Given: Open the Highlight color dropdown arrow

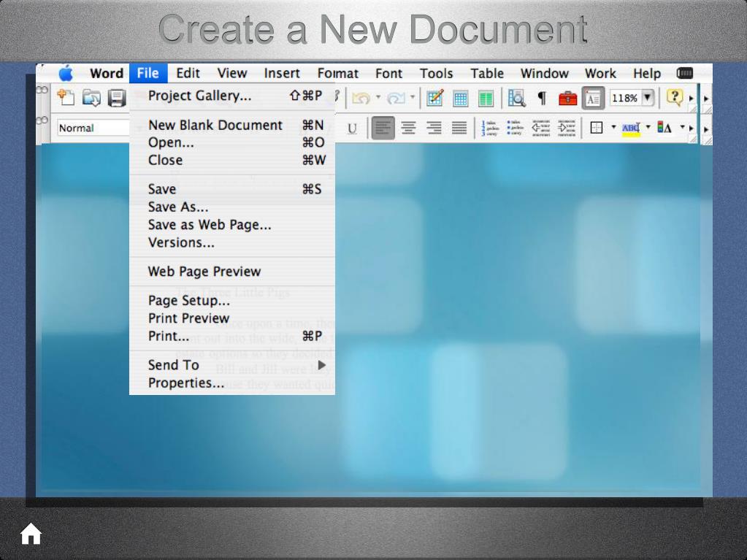Looking at the screenshot, I should (x=648, y=127).
